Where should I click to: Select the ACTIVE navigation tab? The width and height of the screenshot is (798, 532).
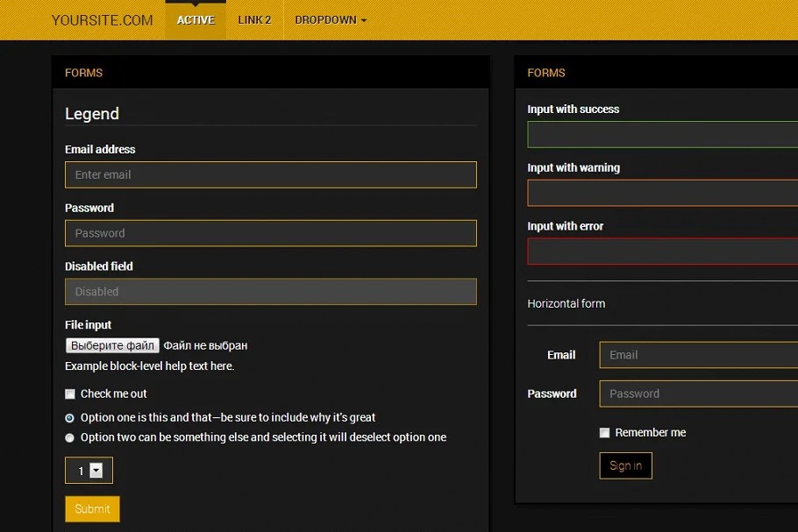(196, 20)
